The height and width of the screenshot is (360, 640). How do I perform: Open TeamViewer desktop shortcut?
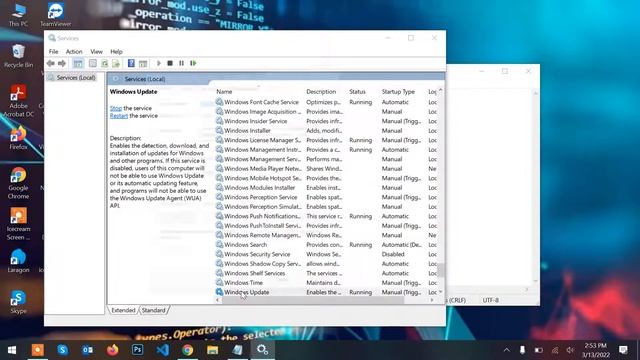[x=56, y=15]
